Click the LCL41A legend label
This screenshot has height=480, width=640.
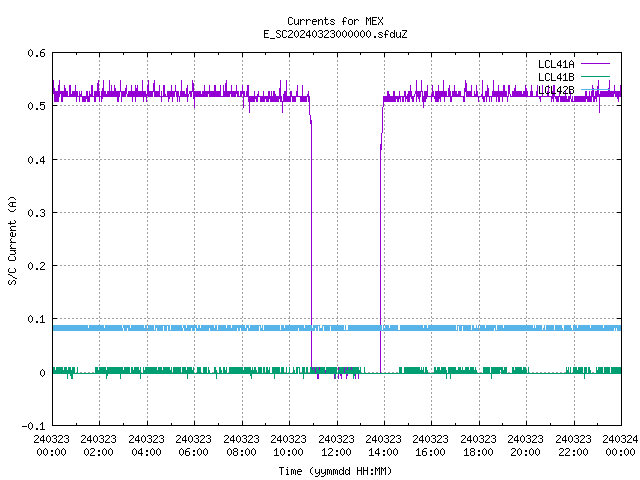[x=556, y=64]
